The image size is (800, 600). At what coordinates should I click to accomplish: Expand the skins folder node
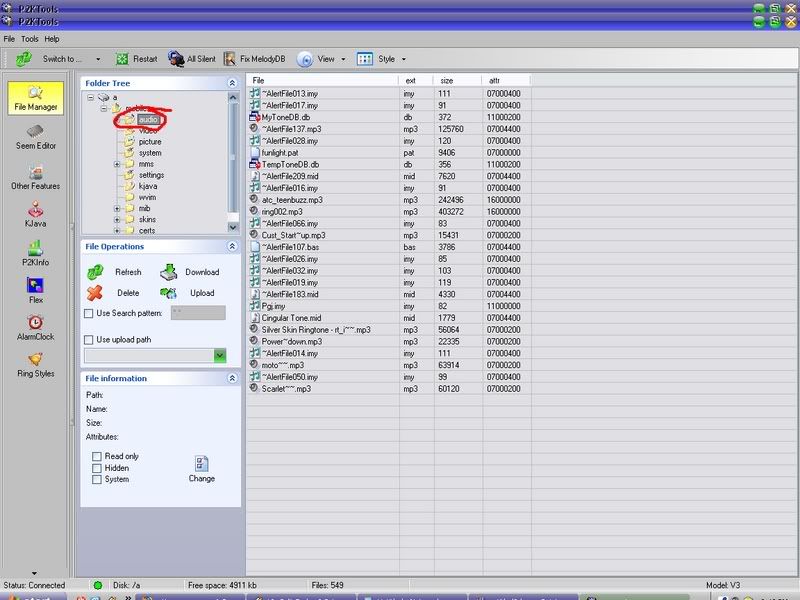coord(117,220)
